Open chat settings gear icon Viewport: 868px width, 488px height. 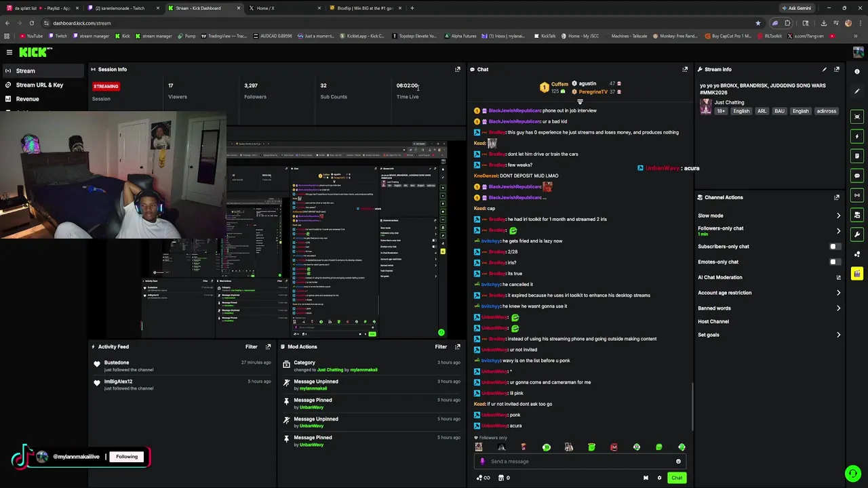pyautogui.click(x=659, y=478)
